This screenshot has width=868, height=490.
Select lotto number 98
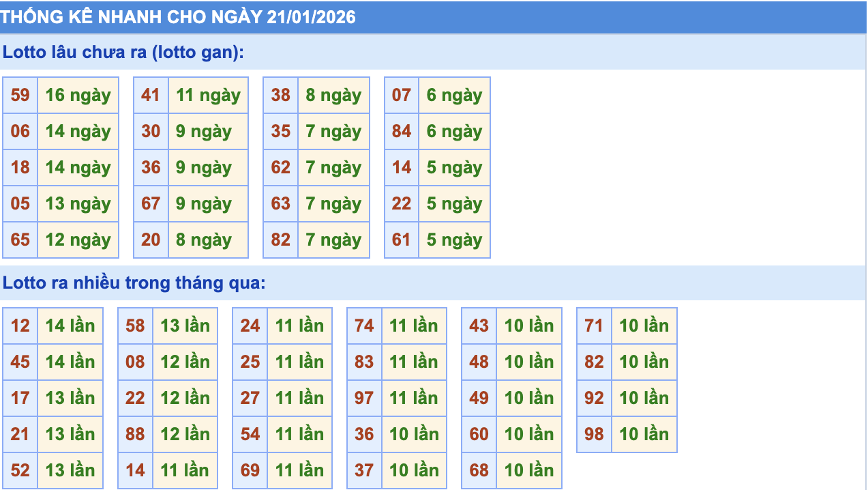[x=594, y=434]
